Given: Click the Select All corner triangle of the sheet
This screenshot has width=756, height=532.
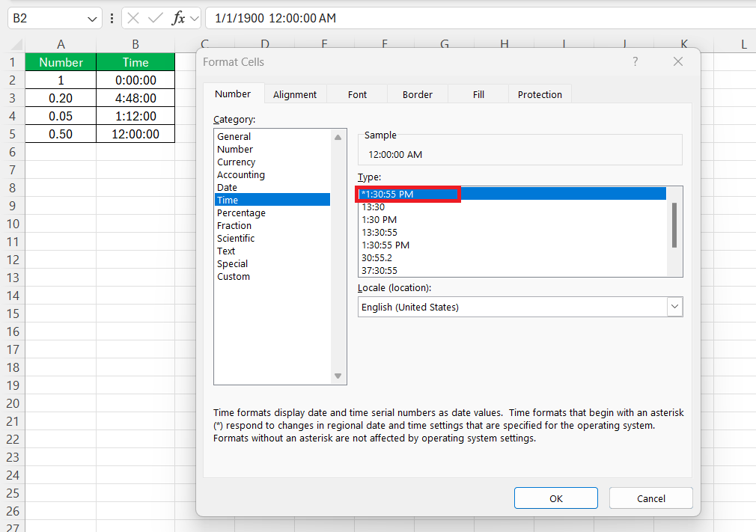Looking at the screenshot, I should [x=16, y=45].
